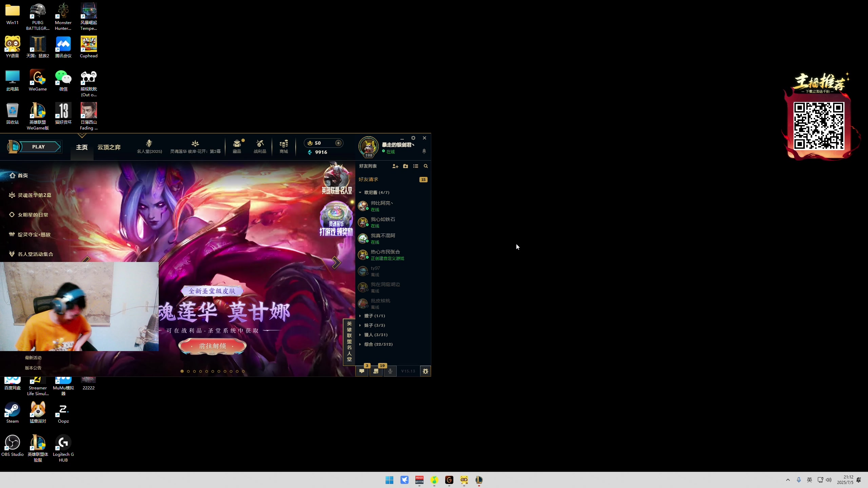The width and height of the screenshot is (868, 488).
Task: Select friend 我真不混阿
Action: (393, 239)
